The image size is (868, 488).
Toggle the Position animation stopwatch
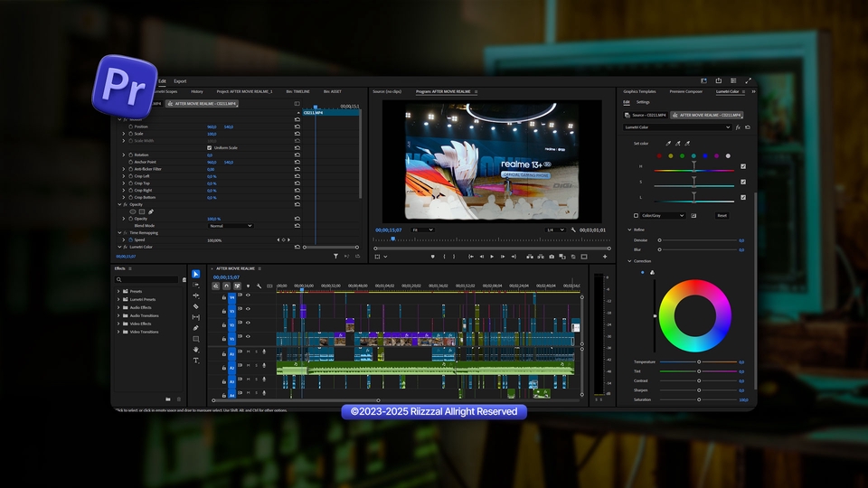(x=130, y=127)
